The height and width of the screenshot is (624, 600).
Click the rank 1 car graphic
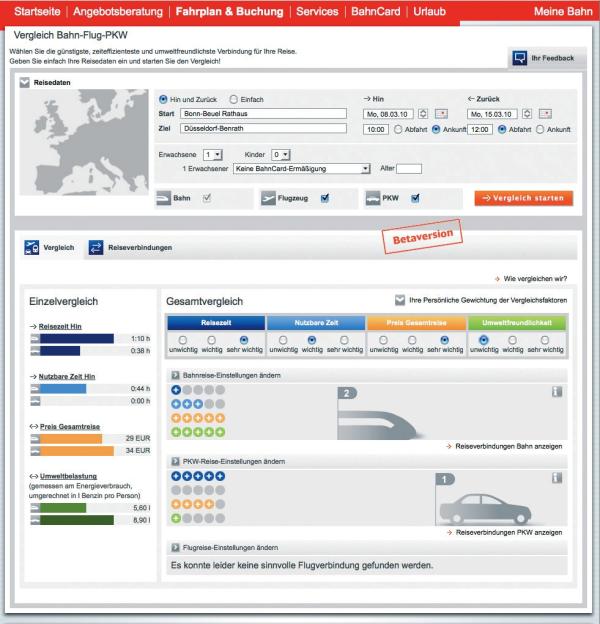(x=484, y=500)
